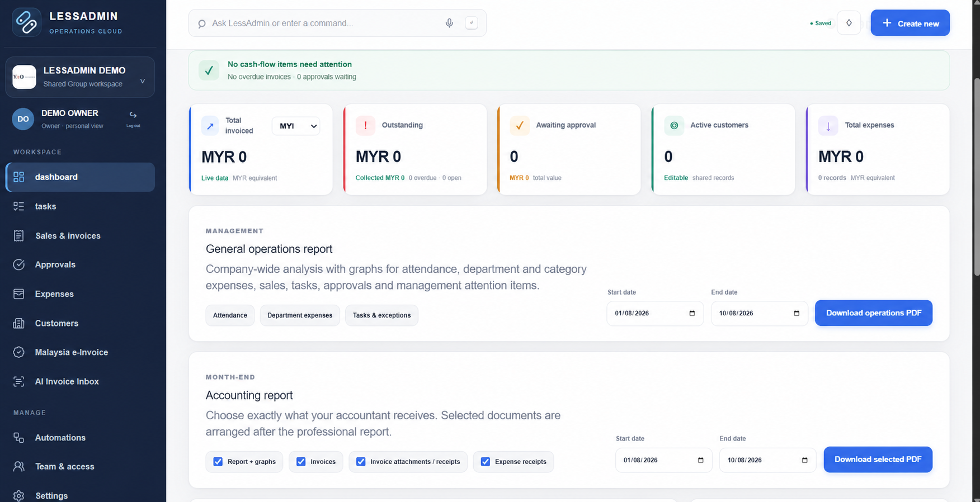Click Download operations PDF button
This screenshot has height=502, width=980.
[874, 313]
